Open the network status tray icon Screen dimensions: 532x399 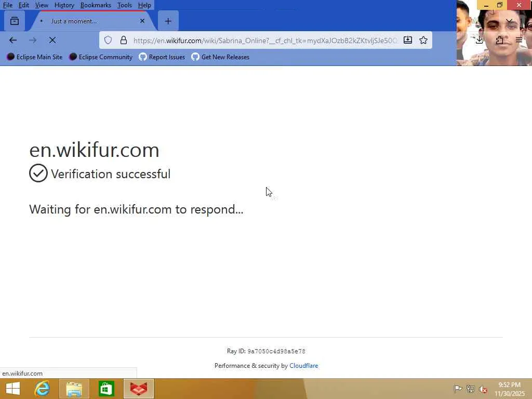tap(470, 389)
